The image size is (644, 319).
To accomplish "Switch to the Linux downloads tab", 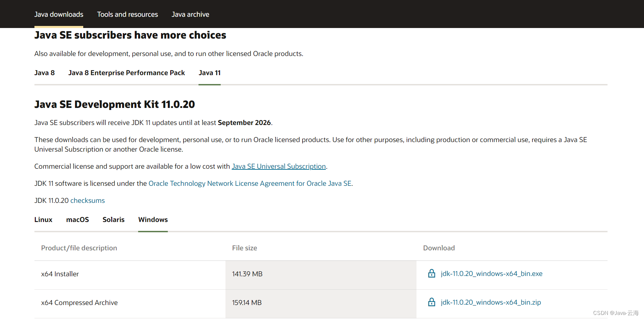I will click(43, 220).
